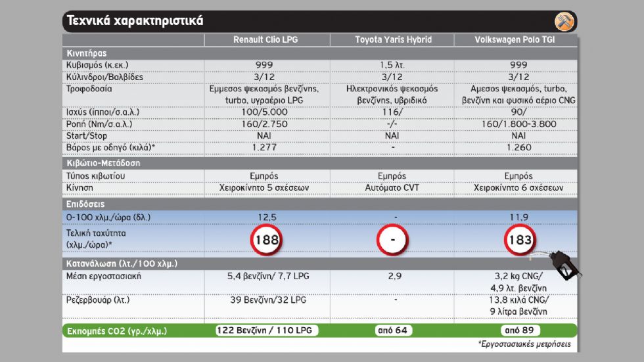Click the Start/Stop row label
Image resolution: width=644 pixels, height=362 pixels.
(87, 136)
